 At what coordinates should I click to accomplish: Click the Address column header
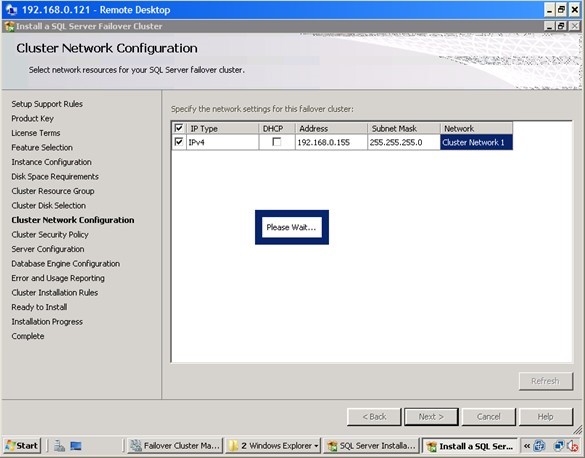pos(331,128)
